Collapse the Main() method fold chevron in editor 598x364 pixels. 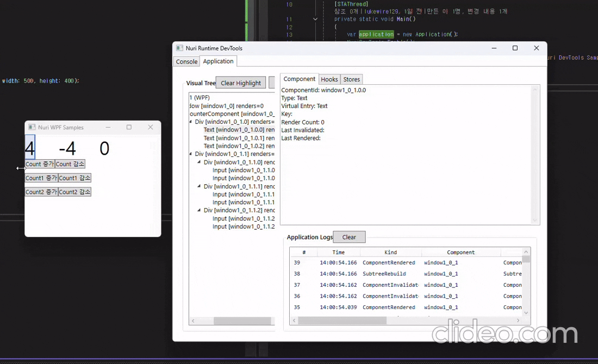coord(315,19)
